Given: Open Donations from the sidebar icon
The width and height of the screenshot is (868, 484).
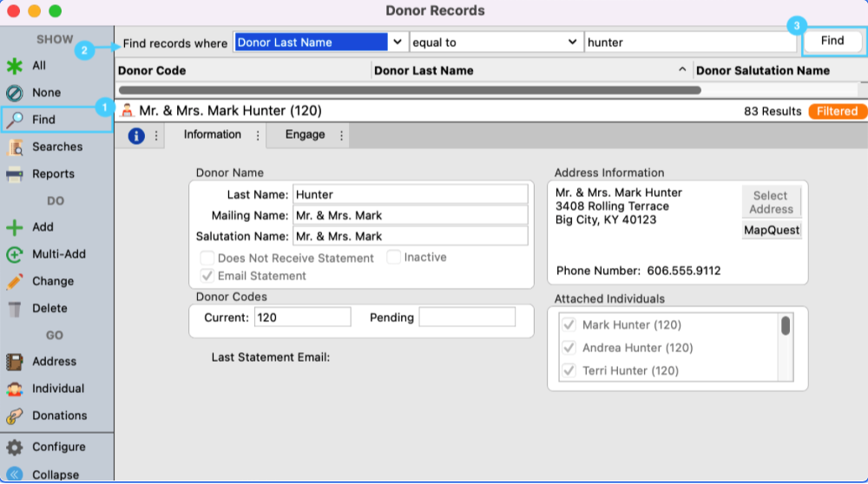Looking at the screenshot, I should (x=15, y=416).
